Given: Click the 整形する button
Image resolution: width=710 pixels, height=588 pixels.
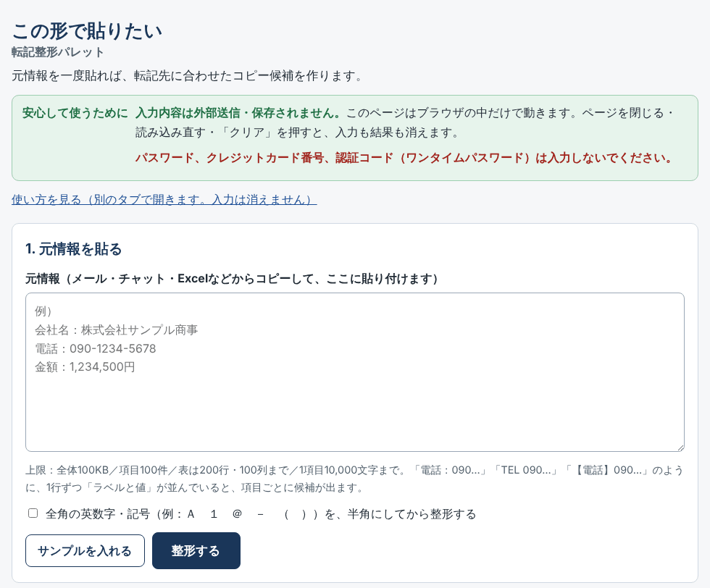Looking at the screenshot, I should click(x=196, y=550).
